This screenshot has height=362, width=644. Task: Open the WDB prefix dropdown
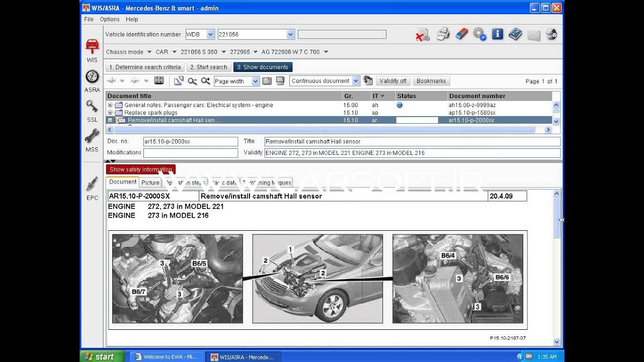coord(210,35)
